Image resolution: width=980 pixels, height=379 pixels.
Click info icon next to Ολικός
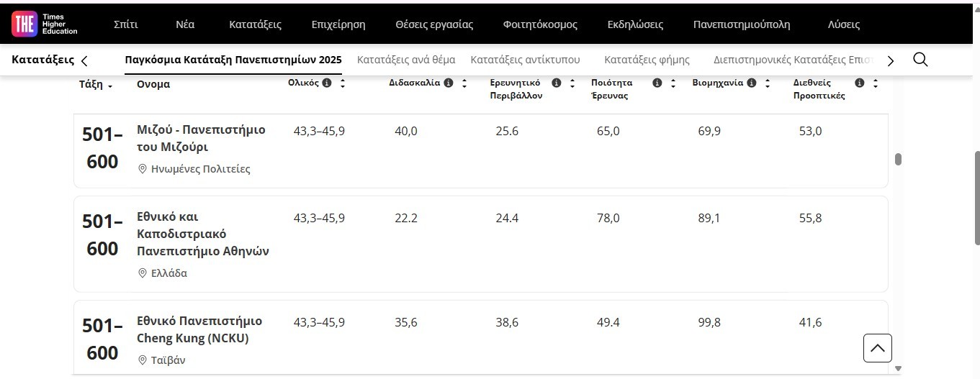(x=327, y=83)
